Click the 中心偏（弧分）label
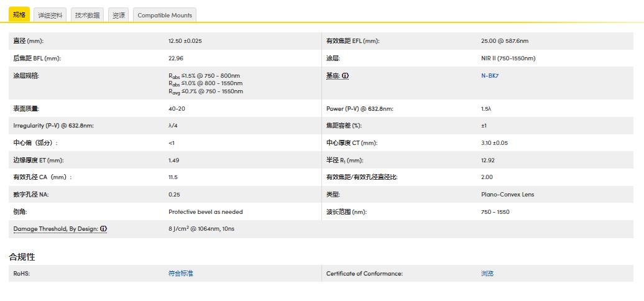 pyautogui.click(x=35, y=143)
